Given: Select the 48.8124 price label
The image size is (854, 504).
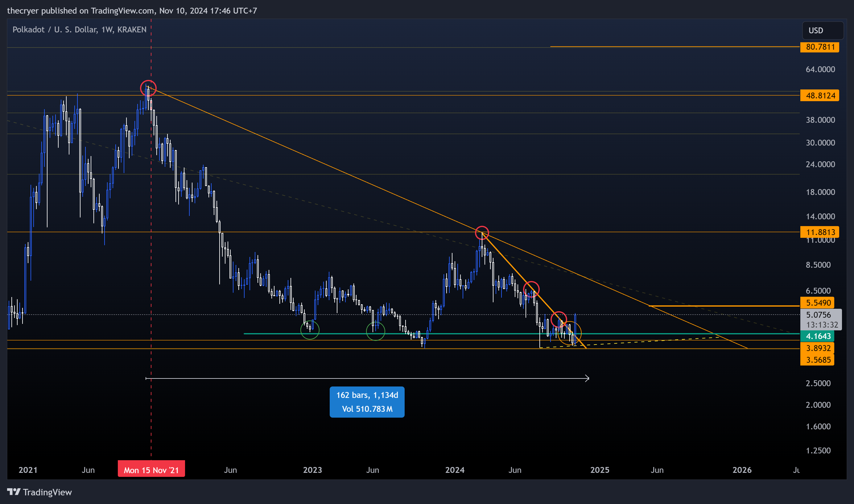Looking at the screenshot, I should [820, 95].
